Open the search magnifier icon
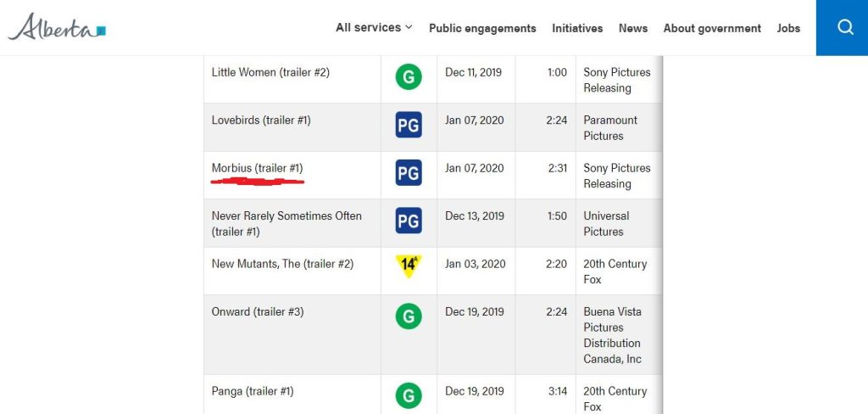The height and width of the screenshot is (414, 868). [844, 27]
